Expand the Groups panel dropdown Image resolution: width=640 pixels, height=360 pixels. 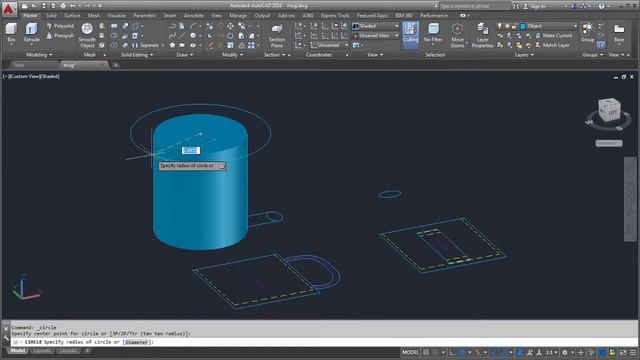593,55
